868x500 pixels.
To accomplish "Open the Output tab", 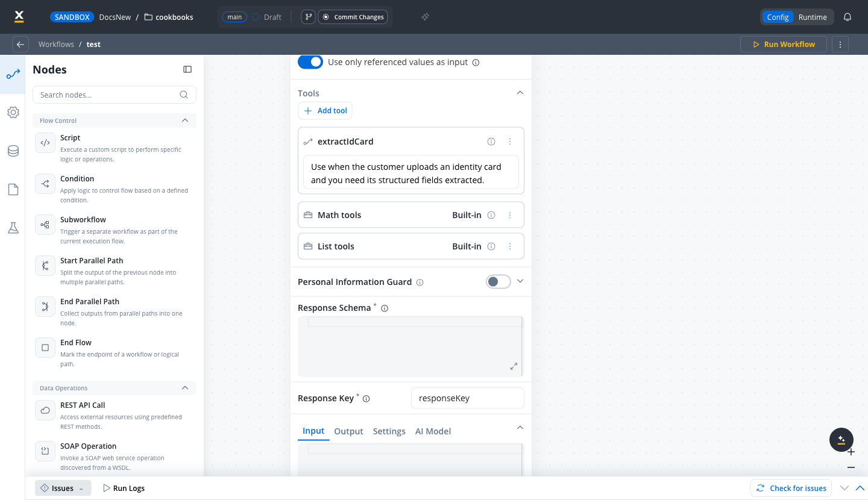I will (x=348, y=431).
